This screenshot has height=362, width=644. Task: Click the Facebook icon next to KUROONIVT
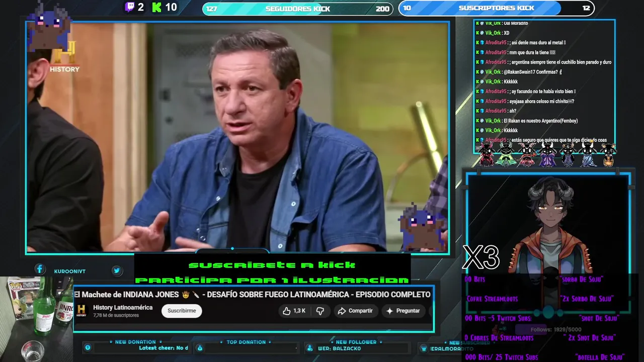40,269
